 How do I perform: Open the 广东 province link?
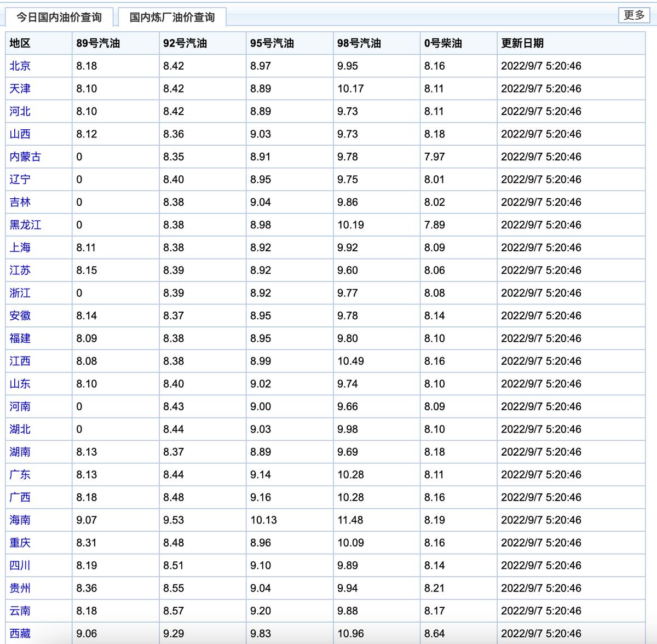[19, 474]
